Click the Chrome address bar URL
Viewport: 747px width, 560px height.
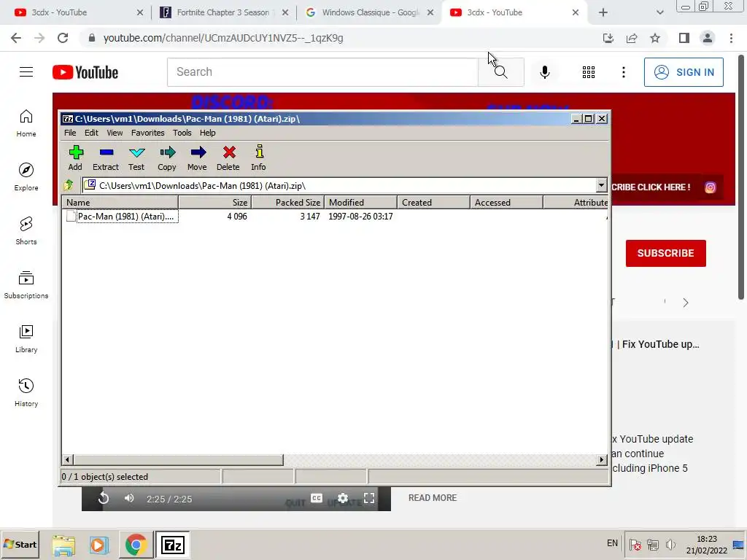pyautogui.click(x=223, y=38)
